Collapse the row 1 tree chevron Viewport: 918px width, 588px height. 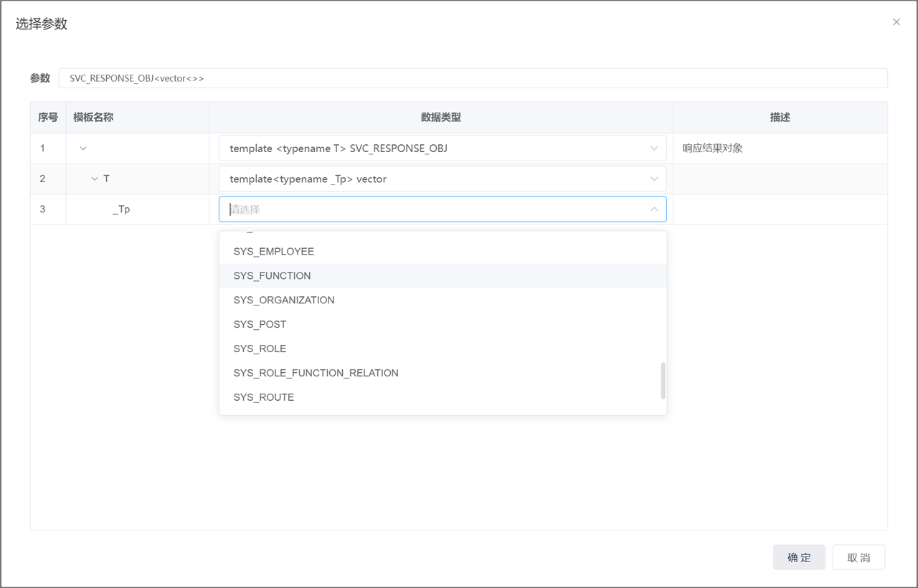coord(83,148)
